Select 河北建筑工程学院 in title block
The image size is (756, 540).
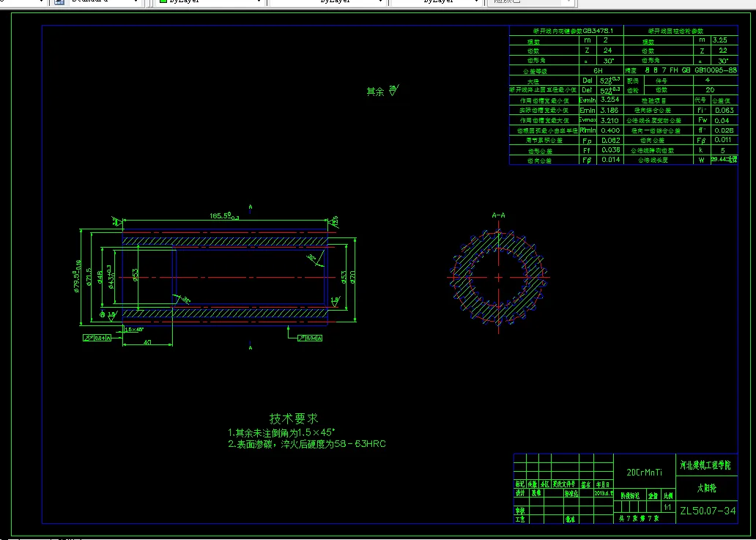tap(707, 465)
